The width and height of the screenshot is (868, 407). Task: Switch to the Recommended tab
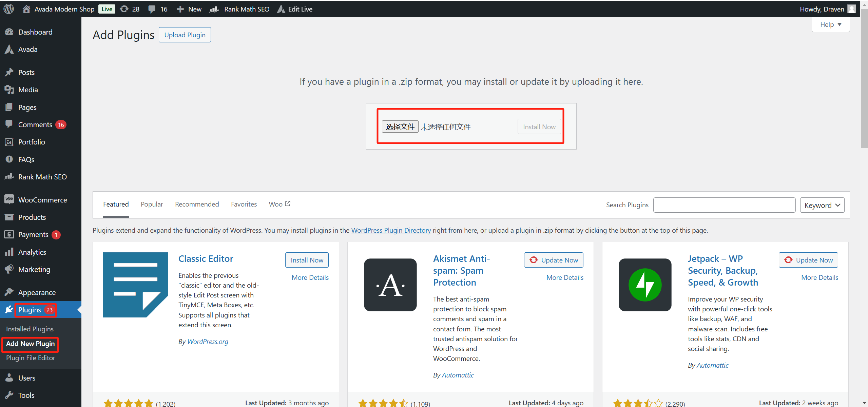(x=197, y=204)
